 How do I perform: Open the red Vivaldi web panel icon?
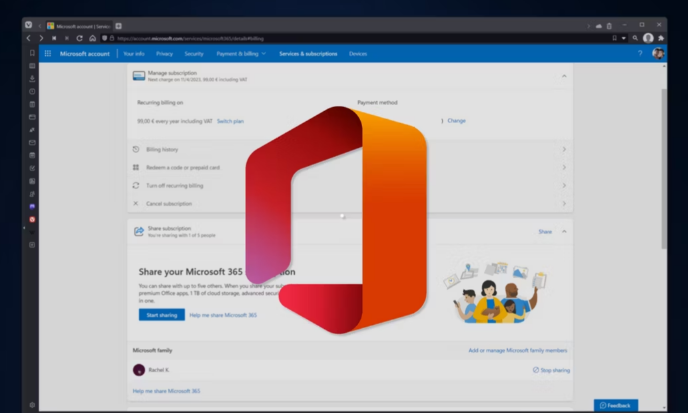pyautogui.click(x=32, y=219)
